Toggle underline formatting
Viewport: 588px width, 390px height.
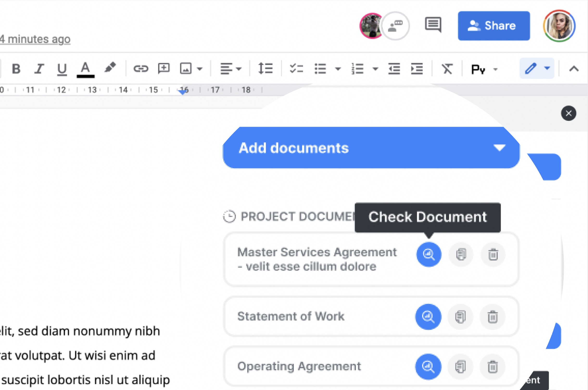coord(62,69)
